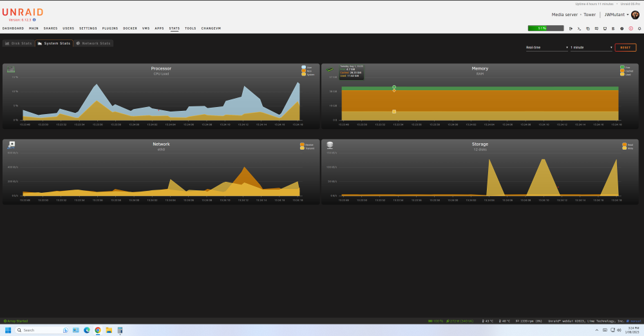Open the red alert notification icon
Viewport: 644px width, 336px height.
click(631, 28)
